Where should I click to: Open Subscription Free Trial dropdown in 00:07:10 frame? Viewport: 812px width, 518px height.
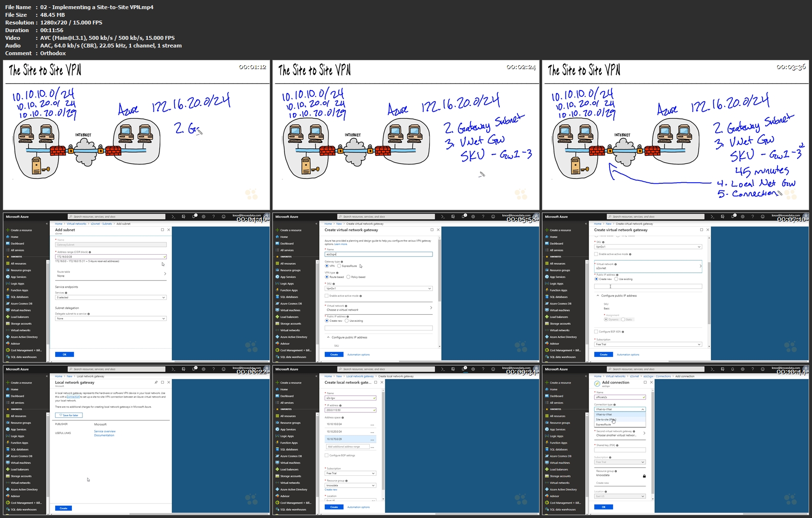pyautogui.click(x=648, y=344)
